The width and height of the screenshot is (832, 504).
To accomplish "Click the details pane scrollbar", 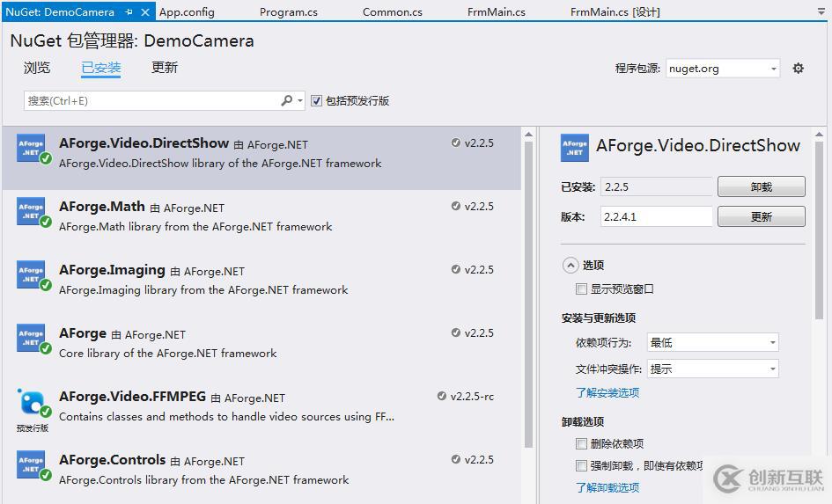I will click(820, 230).
